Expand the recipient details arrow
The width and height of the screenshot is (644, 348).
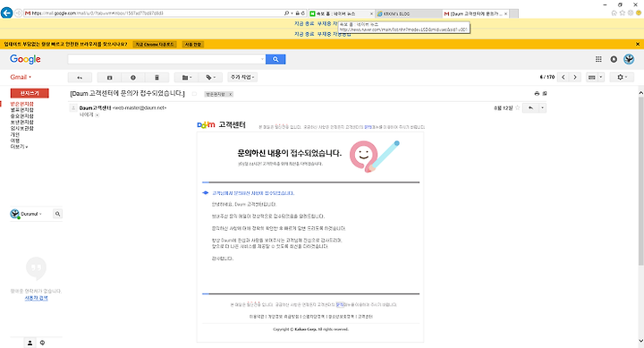click(x=97, y=115)
